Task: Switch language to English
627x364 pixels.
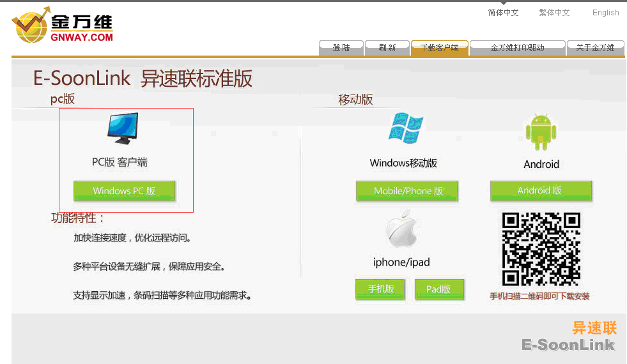Action: (x=605, y=13)
